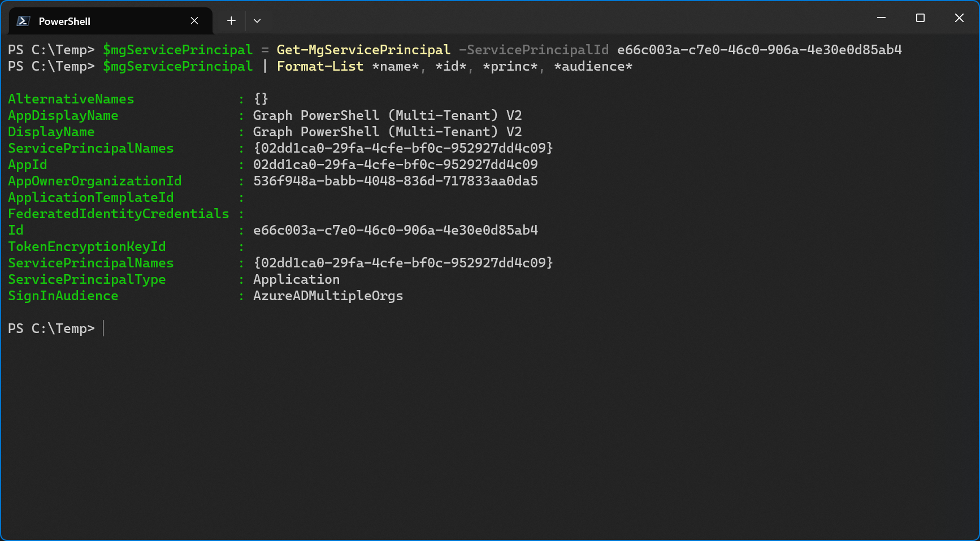The width and height of the screenshot is (980, 541).
Task: Click the *audience* filter argument
Action: point(593,66)
